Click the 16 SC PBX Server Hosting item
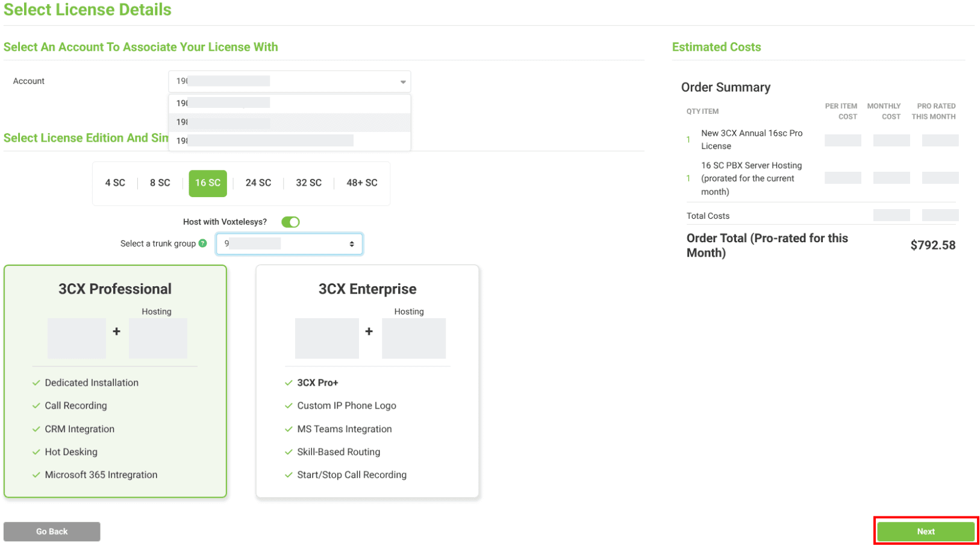The width and height of the screenshot is (980, 549). click(x=752, y=178)
